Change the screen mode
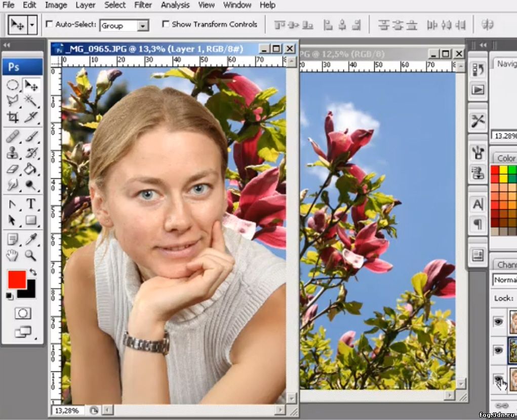 click(23, 331)
